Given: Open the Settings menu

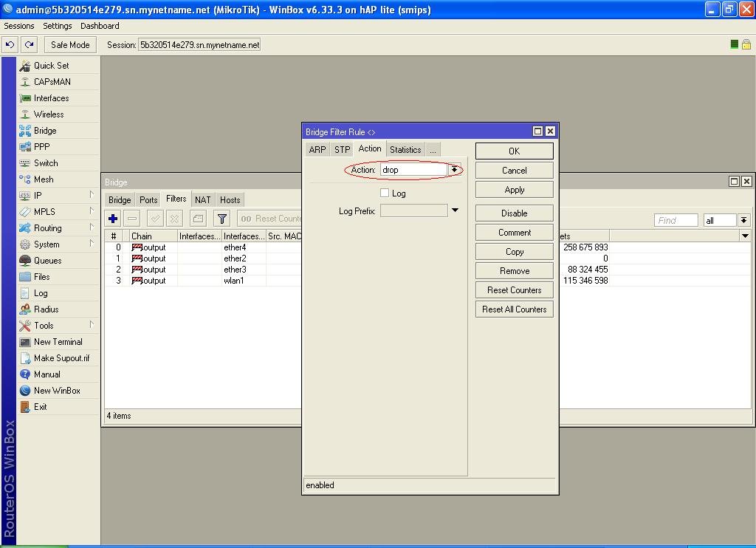Looking at the screenshot, I should click(57, 26).
